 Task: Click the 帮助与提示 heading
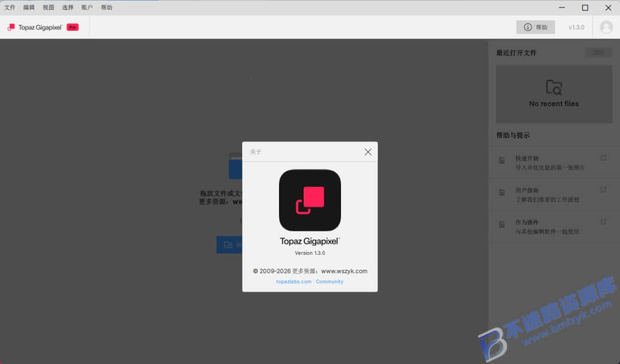[x=513, y=135]
